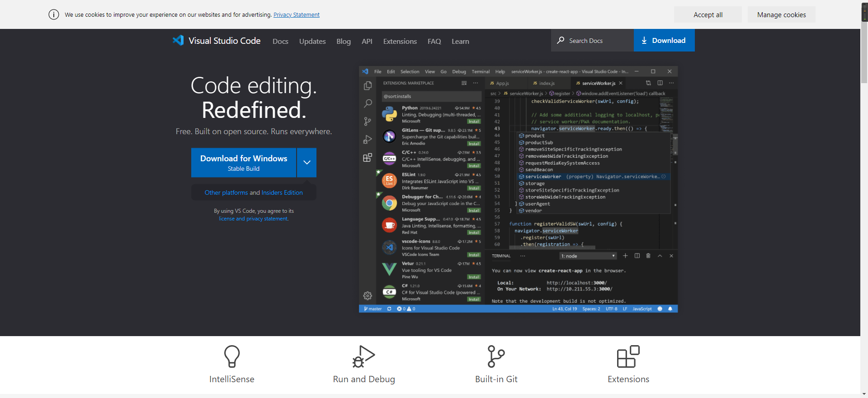Click the IntelliSense feature label
Screen dimensions: 868x398
pos(232,379)
